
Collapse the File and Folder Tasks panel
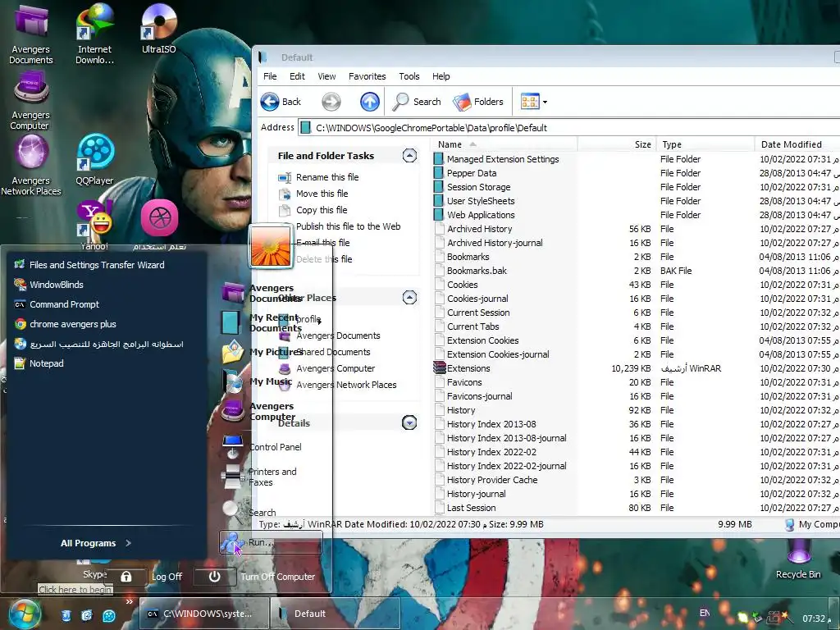pos(410,155)
